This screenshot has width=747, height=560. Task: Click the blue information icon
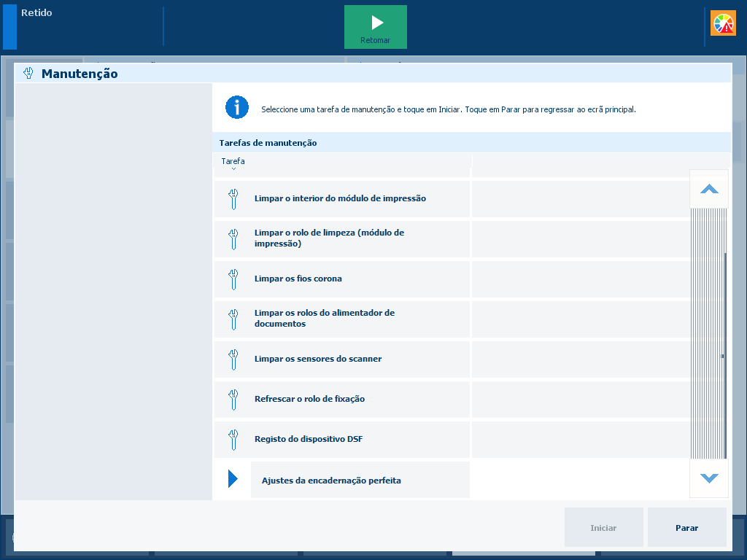coord(237,107)
